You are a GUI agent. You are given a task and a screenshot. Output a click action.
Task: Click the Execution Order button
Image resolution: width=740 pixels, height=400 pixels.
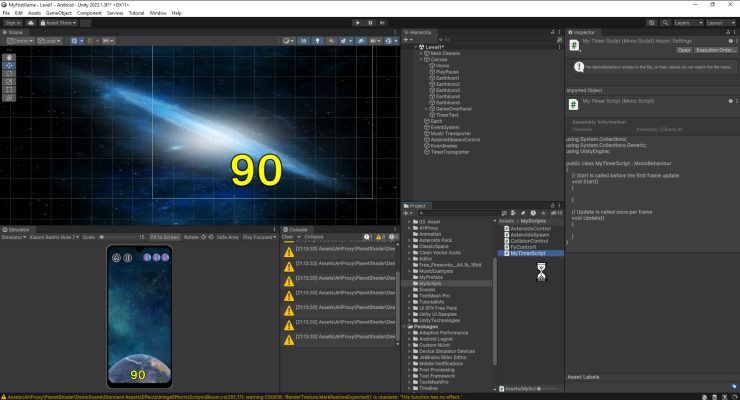coord(717,49)
